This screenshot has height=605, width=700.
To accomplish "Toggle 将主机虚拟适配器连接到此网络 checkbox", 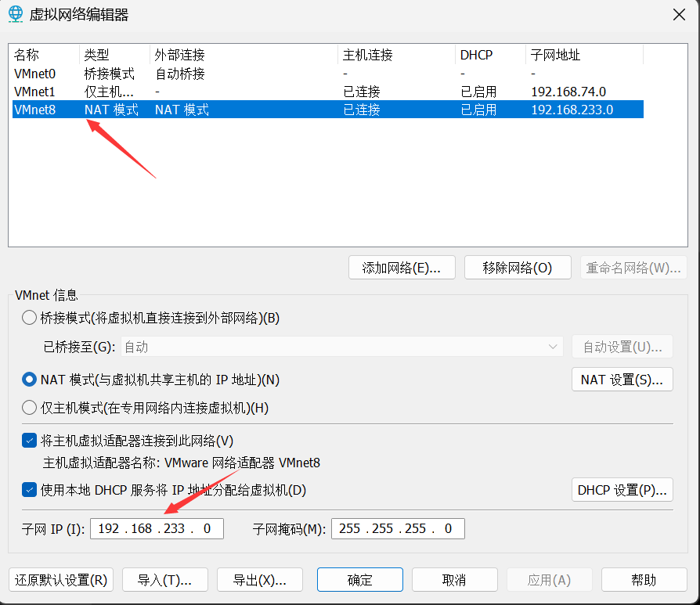I will (x=29, y=441).
